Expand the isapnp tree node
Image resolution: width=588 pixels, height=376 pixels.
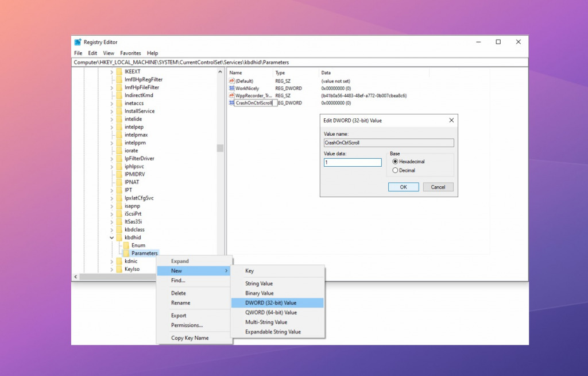pyautogui.click(x=112, y=206)
